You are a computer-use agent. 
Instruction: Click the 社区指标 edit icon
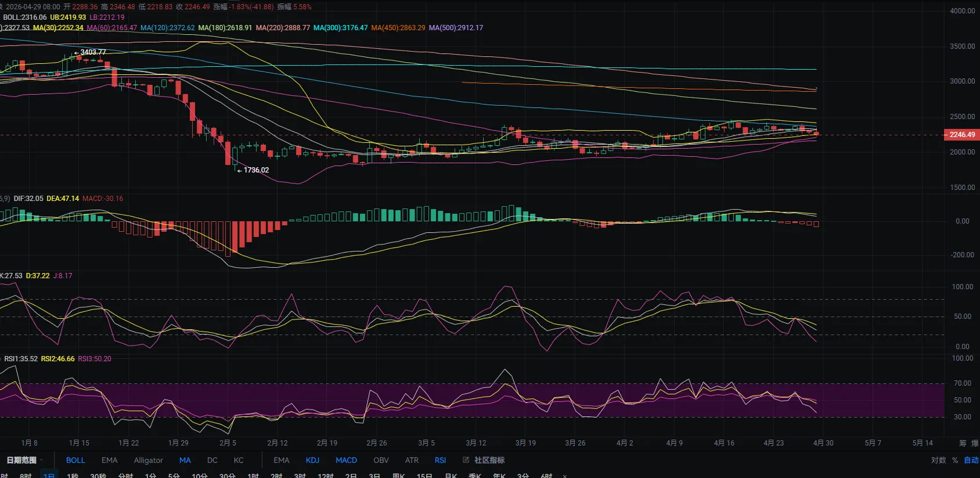[466, 460]
